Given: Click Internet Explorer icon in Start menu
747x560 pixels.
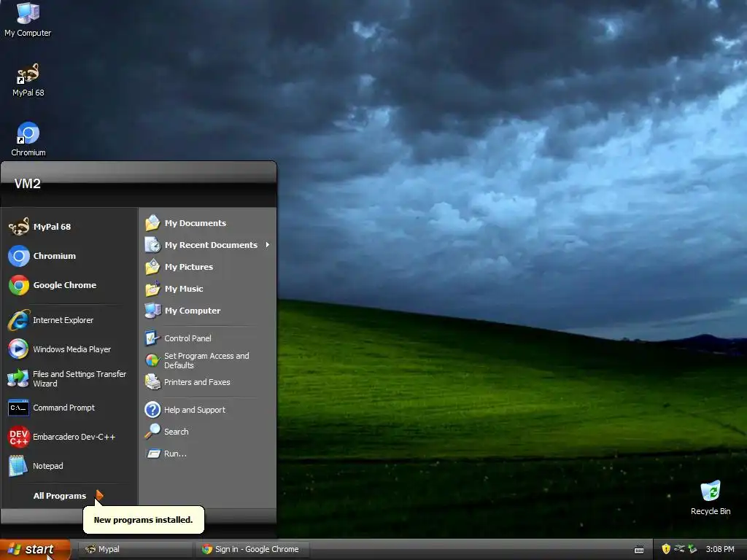Looking at the screenshot, I should pyautogui.click(x=18, y=320).
